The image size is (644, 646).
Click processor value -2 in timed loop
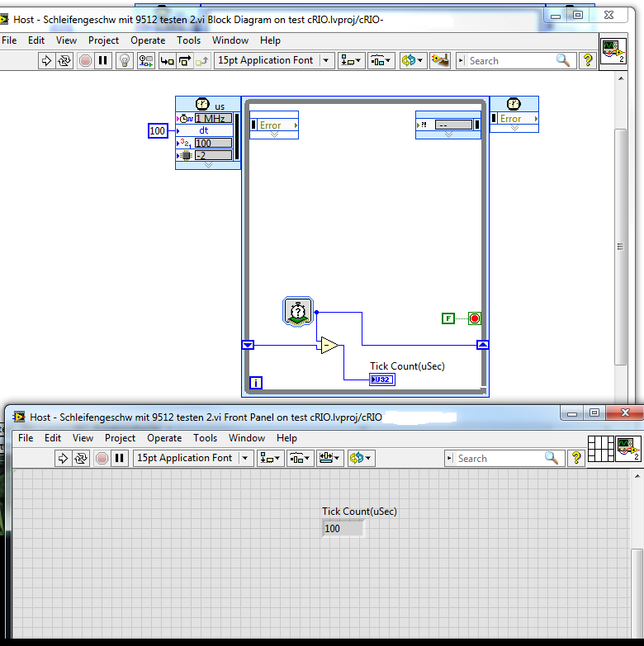(213, 155)
